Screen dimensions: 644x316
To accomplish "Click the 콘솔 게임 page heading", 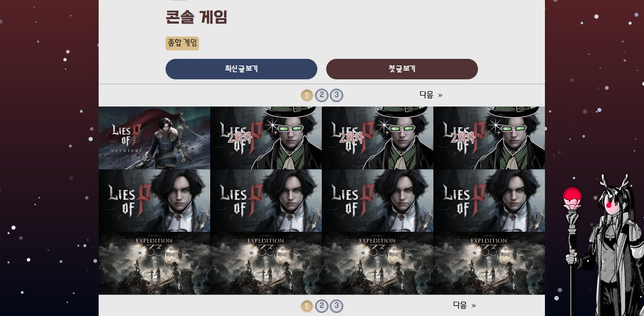I will point(196,17).
